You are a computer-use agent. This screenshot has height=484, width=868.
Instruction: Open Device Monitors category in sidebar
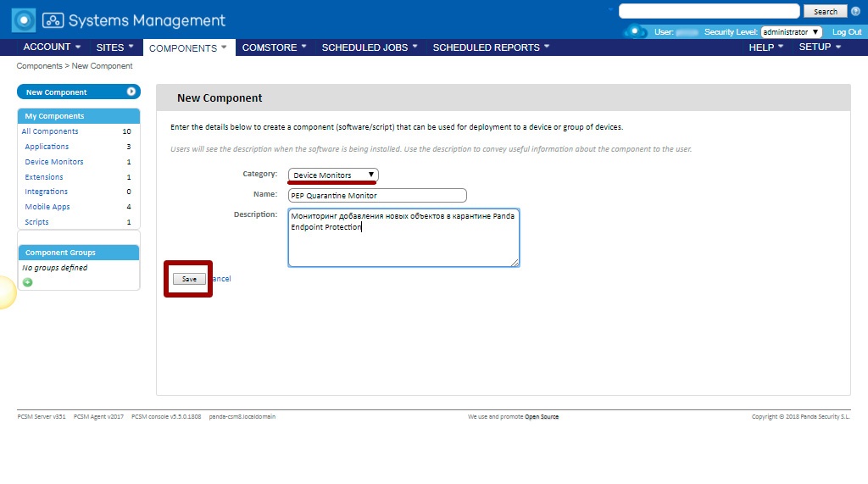(x=53, y=162)
